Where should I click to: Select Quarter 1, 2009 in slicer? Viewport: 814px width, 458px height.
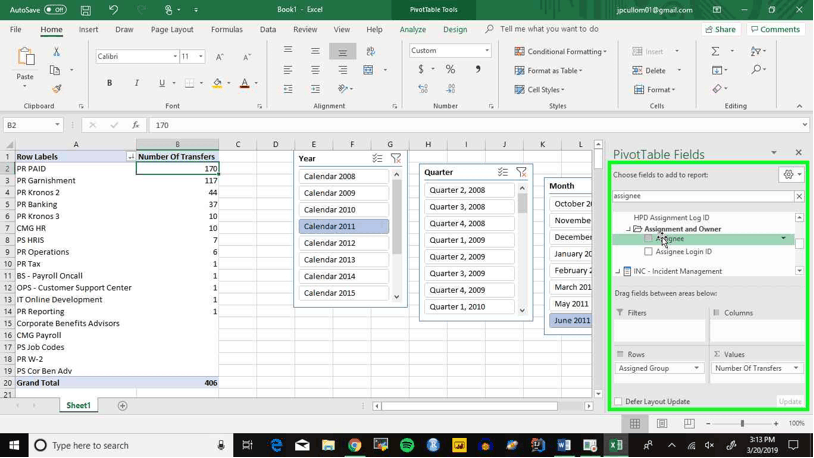coord(470,240)
